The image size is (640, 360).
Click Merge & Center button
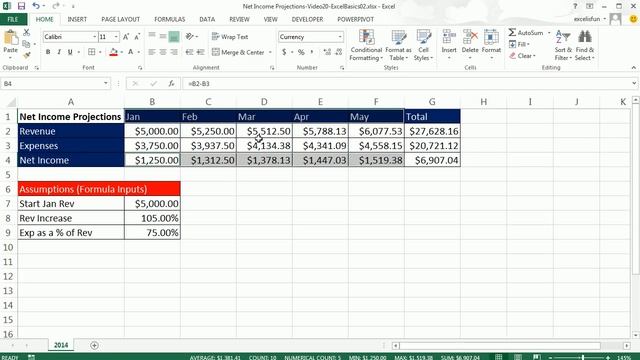(x=238, y=52)
